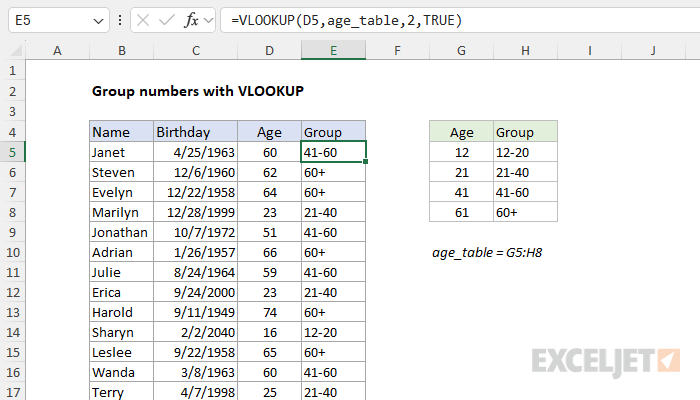The height and width of the screenshot is (400, 700).
Task: Open the Insert Function fx icon
Action: pyautogui.click(x=191, y=20)
